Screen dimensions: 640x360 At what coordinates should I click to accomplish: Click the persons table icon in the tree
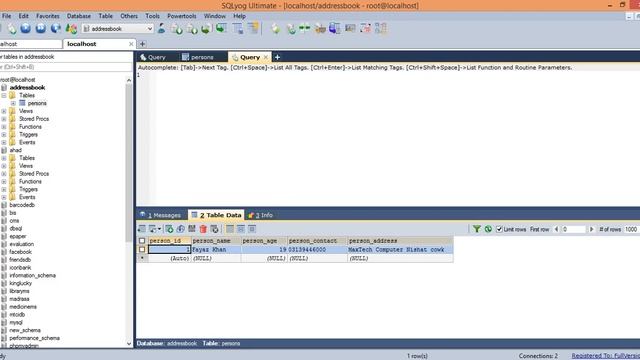click(x=22, y=103)
